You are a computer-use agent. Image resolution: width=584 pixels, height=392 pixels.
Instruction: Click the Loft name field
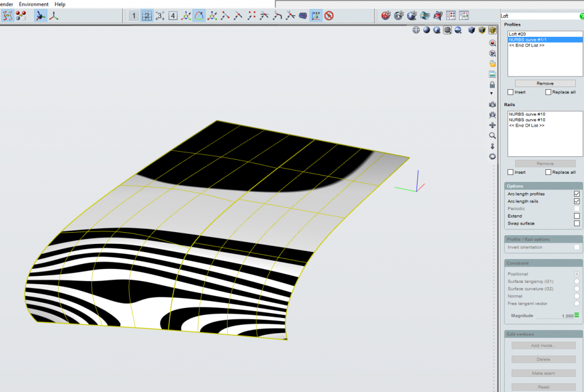tap(540, 16)
